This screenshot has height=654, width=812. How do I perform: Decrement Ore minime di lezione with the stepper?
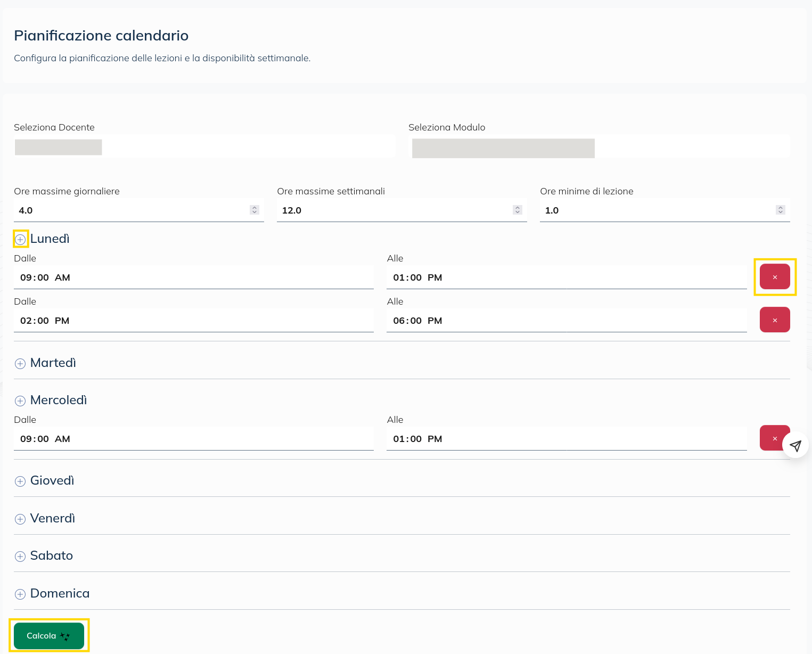[781, 212]
